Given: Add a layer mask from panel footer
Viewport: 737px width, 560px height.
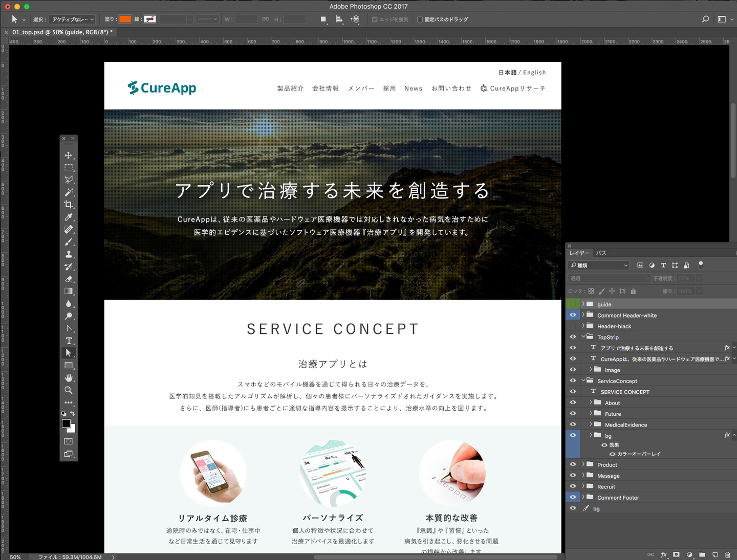Looking at the screenshot, I should [676, 554].
